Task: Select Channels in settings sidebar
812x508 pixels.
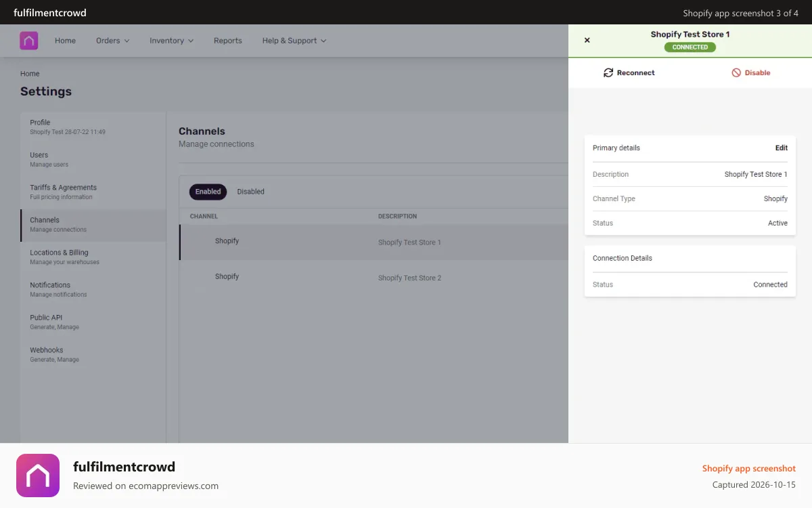Action: pyautogui.click(x=93, y=224)
